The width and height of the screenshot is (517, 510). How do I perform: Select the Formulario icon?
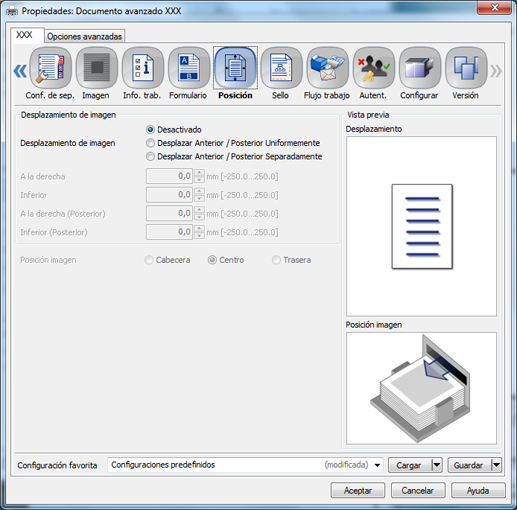(189, 68)
